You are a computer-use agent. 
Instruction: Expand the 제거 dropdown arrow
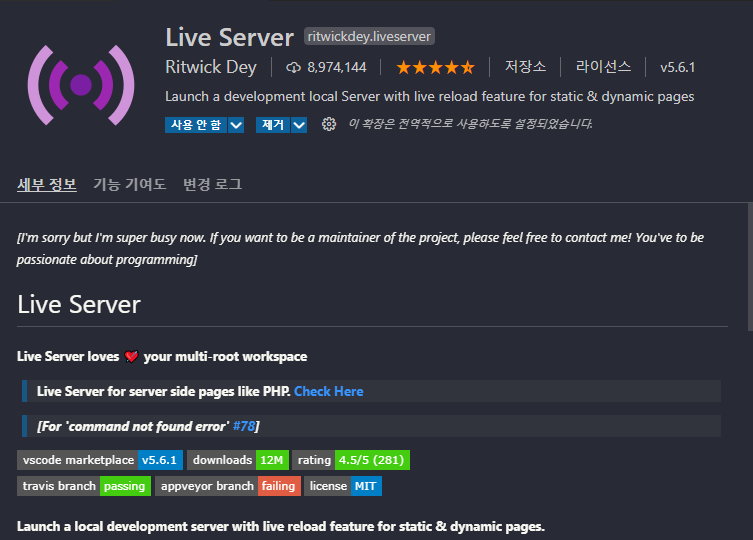coord(299,125)
